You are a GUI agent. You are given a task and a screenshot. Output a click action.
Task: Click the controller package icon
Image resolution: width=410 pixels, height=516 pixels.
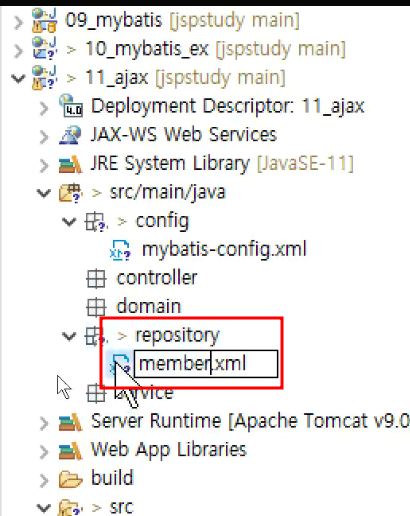[96, 279]
